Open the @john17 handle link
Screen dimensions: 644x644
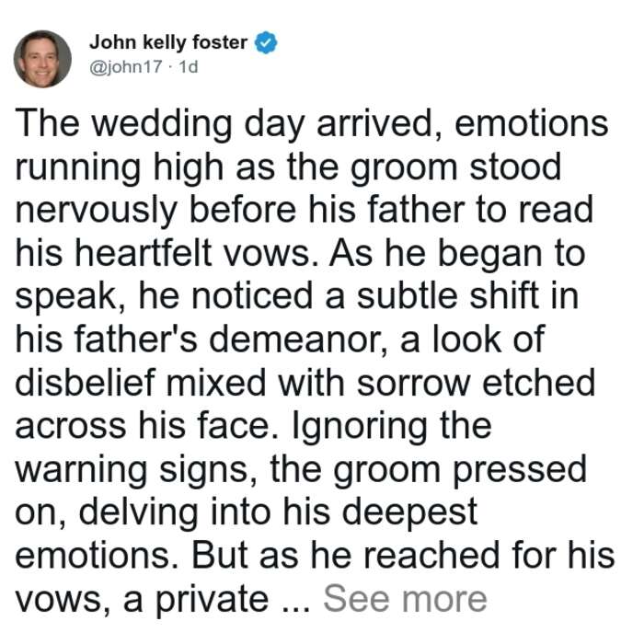(126, 66)
